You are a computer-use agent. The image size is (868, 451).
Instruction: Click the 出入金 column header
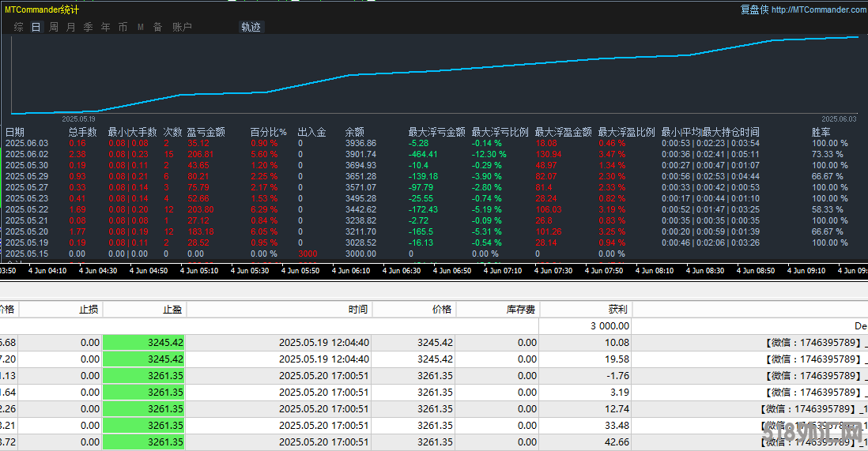[311, 132]
